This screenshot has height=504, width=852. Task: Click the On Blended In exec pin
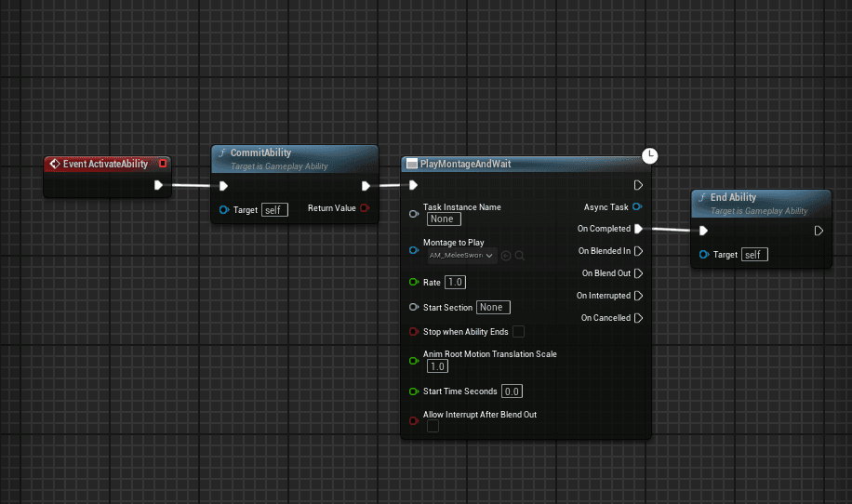tap(638, 251)
